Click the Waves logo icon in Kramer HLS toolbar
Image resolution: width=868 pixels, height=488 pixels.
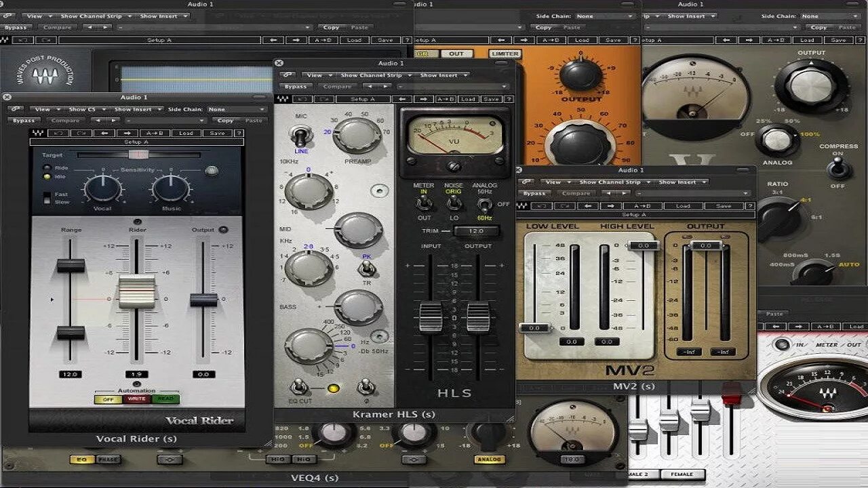tap(283, 99)
